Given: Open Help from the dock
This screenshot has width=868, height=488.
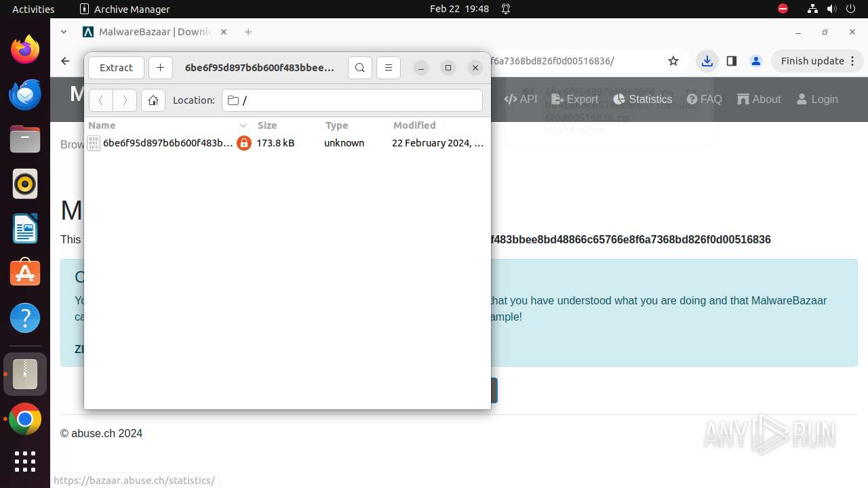Looking at the screenshot, I should click(x=25, y=318).
